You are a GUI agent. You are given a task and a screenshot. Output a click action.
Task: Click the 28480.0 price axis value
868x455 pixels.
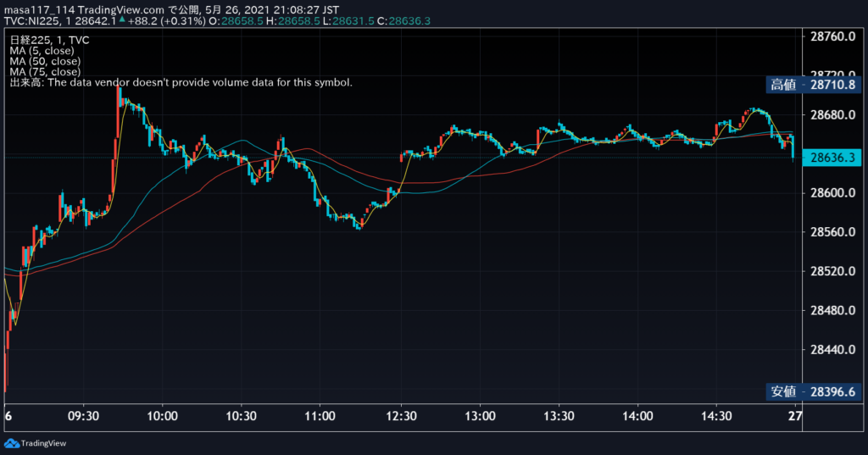(832, 310)
